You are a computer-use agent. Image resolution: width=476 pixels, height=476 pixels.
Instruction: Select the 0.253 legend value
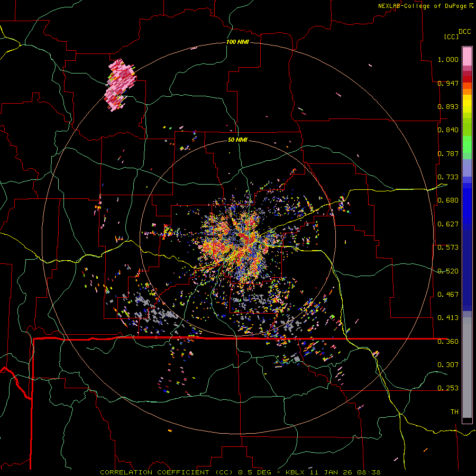tap(448, 388)
